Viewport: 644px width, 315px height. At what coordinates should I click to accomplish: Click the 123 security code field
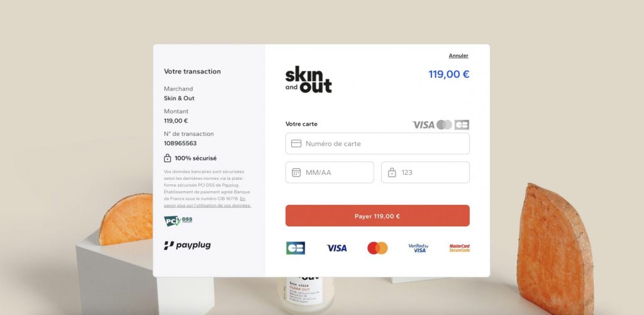(426, 172)
